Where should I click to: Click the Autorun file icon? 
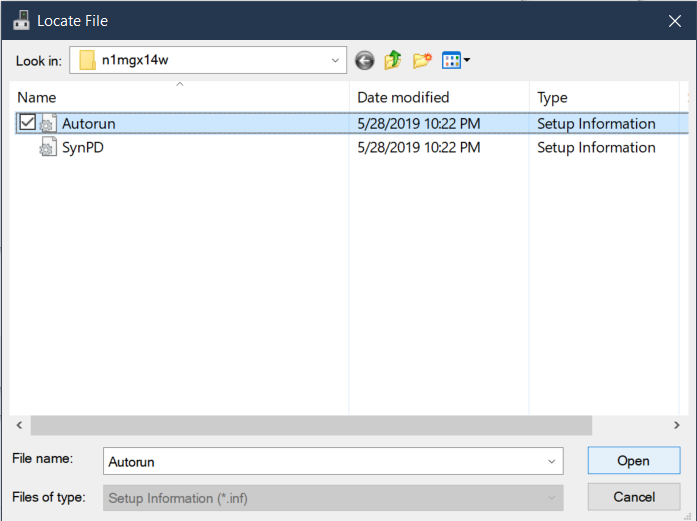click(x=48, y=124)
